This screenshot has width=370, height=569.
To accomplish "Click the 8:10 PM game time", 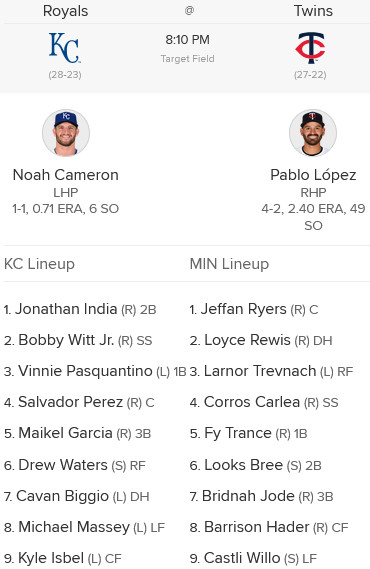I will [188, 40].
